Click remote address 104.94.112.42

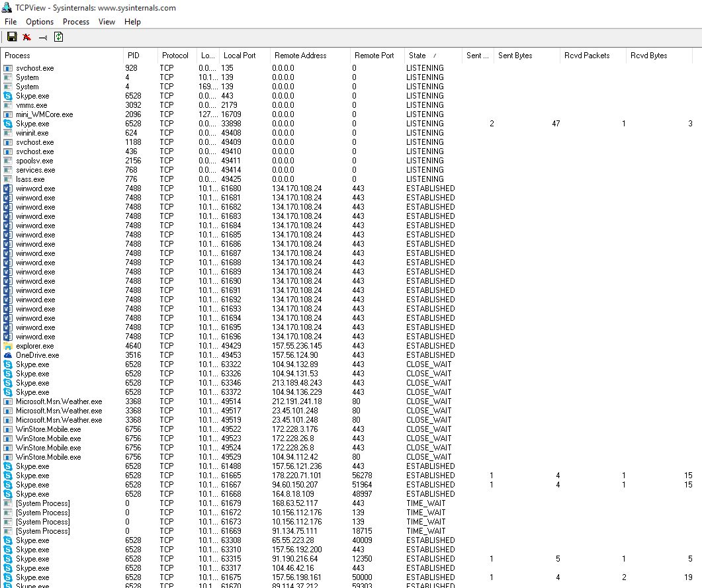coord(295,457)
